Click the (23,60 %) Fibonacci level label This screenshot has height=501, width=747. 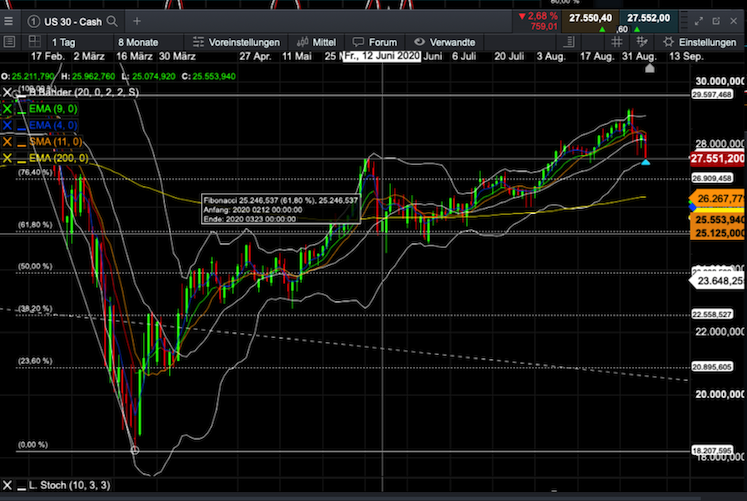click(x=35, y=361)
